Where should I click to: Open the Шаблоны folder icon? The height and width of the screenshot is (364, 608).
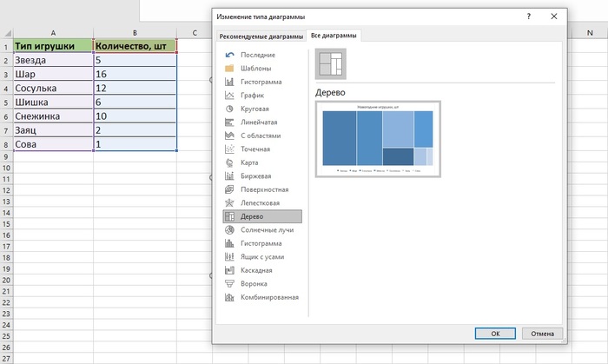229,68
